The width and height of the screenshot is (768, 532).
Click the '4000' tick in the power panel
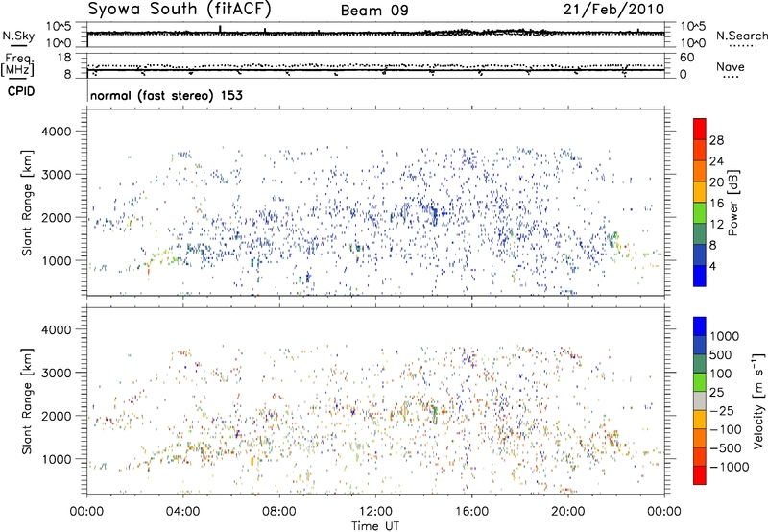click(x=56, y=132)
